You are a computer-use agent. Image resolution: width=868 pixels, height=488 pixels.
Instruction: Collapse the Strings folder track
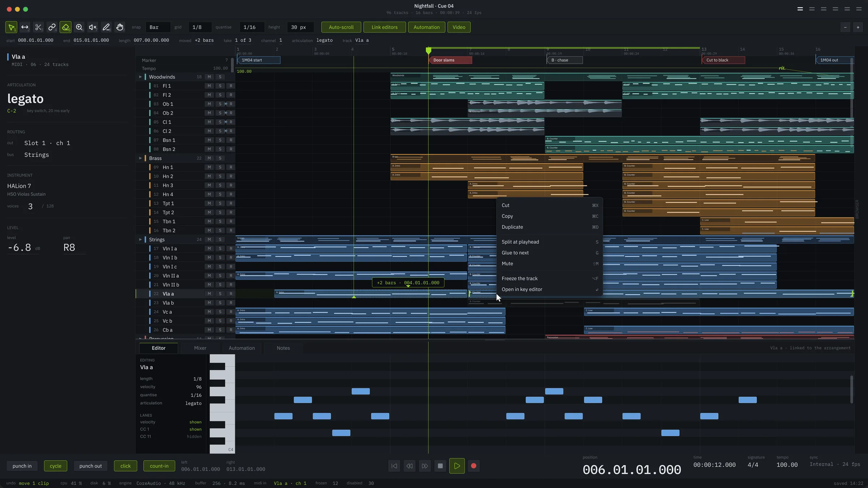coord(140,239)
